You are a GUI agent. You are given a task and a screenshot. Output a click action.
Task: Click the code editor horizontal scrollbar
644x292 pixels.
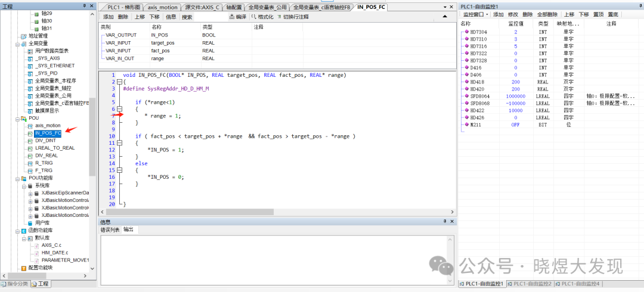click(190, 212)
